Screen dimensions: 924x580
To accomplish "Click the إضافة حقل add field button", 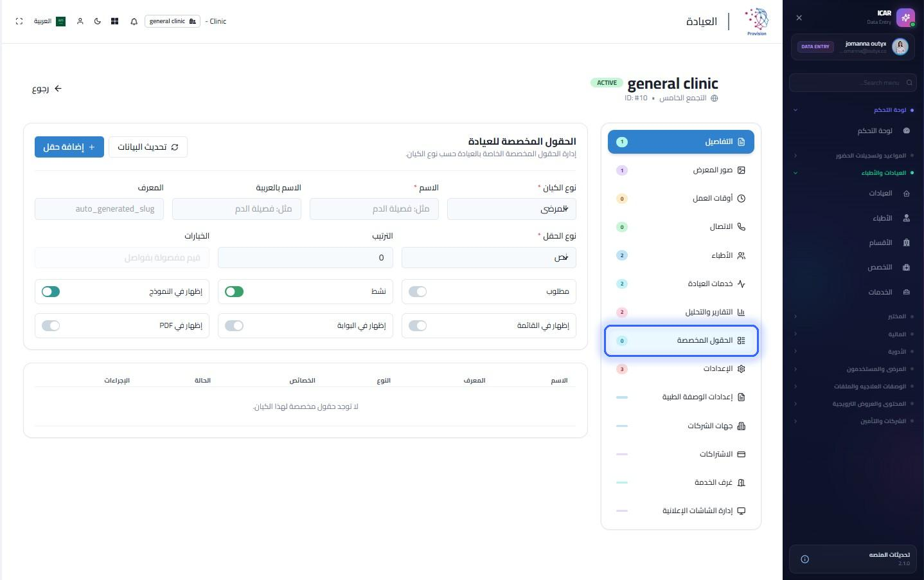I will click(69, 147).
